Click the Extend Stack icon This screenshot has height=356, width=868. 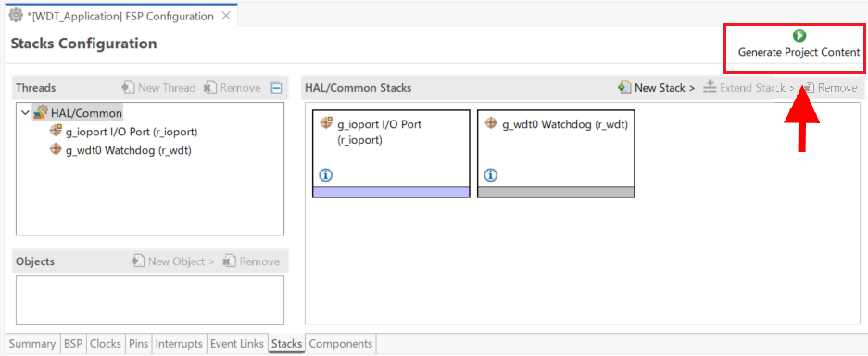710,87
